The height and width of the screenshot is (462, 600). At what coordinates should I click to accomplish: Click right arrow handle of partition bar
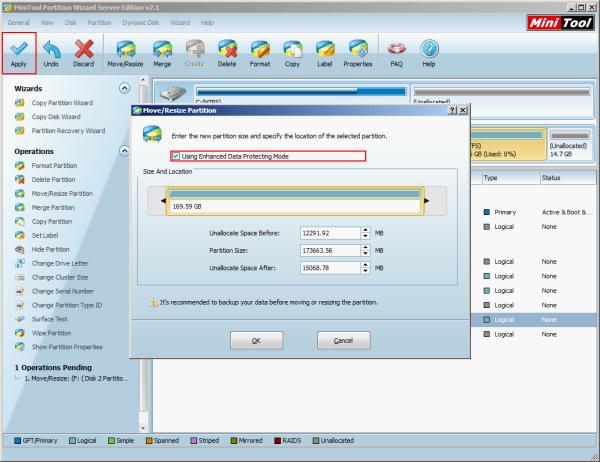(426, 201)
